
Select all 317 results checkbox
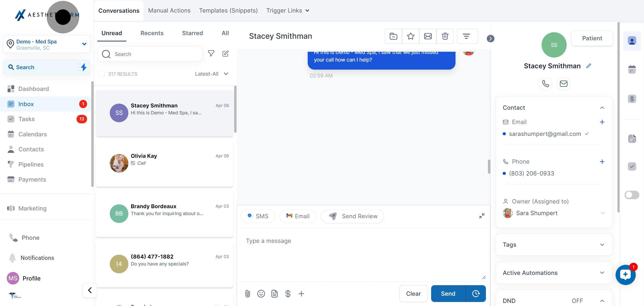point(102,74)
